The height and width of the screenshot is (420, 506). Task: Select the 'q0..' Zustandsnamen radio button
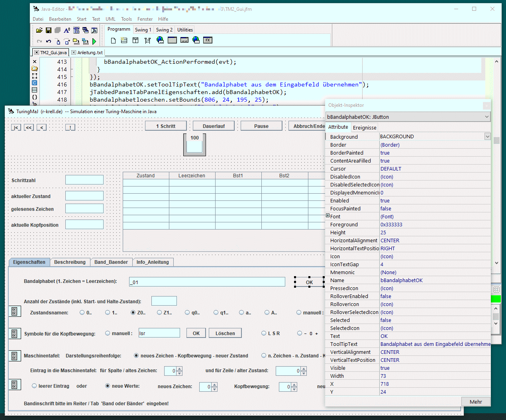[187, 313]
